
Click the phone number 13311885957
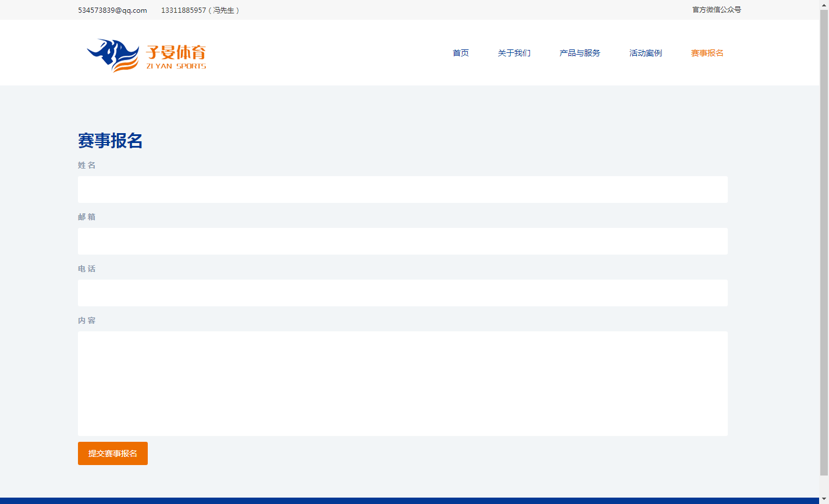pos(183,10)
